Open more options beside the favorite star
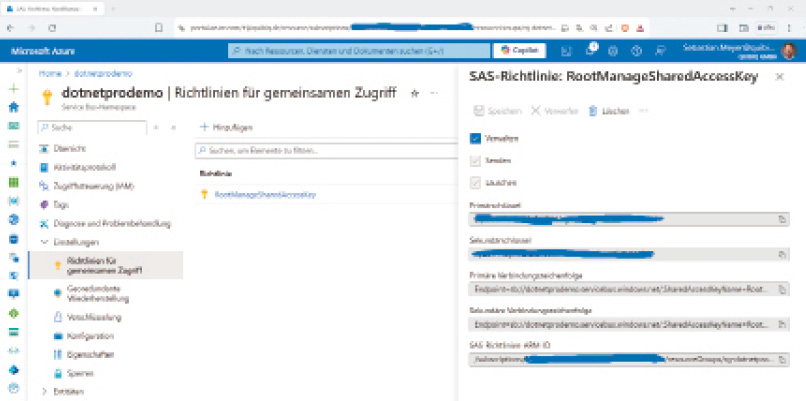Image resolution: width=806 pixels, height=401 pixels. [x=434, y=93]
